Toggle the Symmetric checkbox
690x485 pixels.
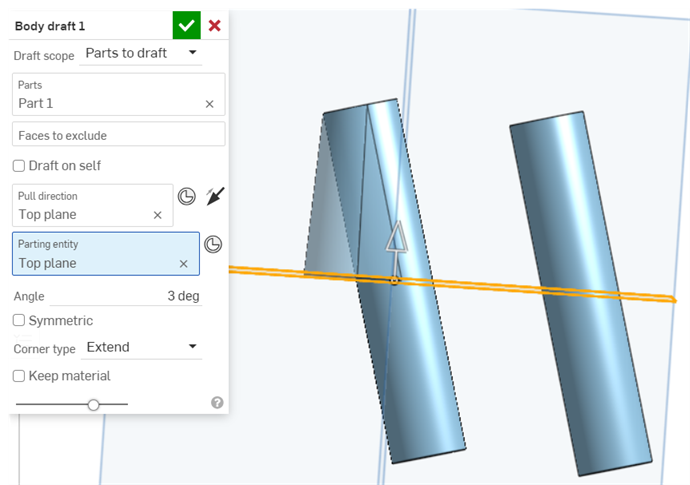click(x=19, y=320)
